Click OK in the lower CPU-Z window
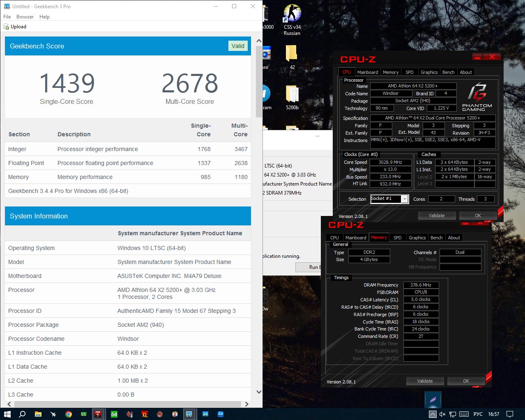This screenshot has height=420, width=525. [x=466, y=381]
